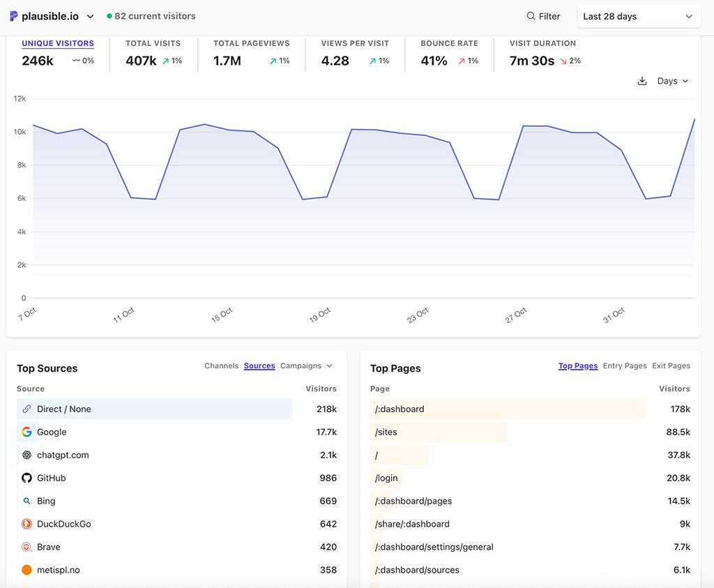
Task: Click the download chart data icon
Action: [642, 81]
